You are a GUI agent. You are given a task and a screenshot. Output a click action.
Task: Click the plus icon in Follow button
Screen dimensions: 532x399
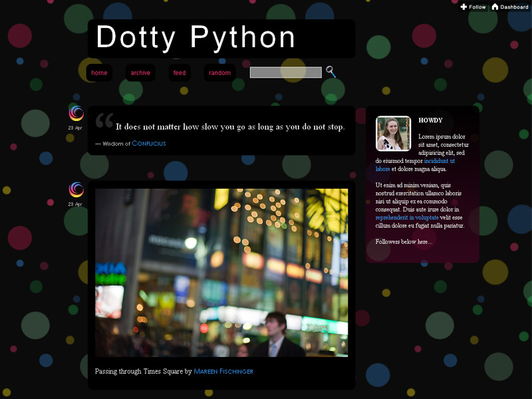(x=464, y=7)
